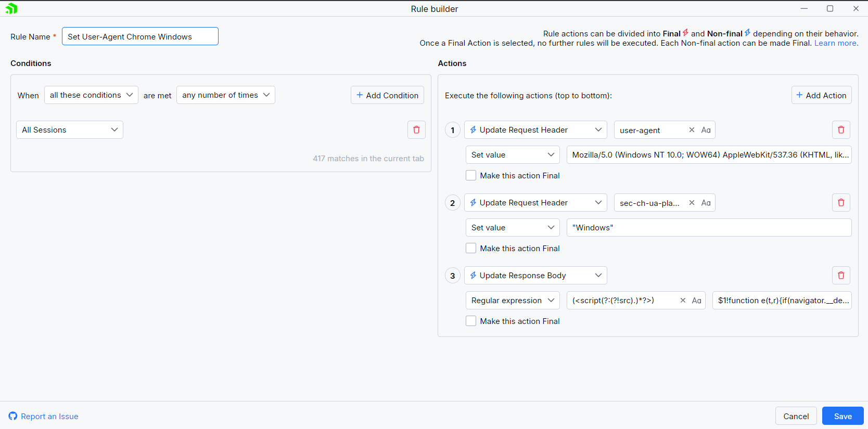Image resolution: width=868 pixels, height=429 pixels.
Task: Make action 1 Final checkbox
Action: coord(471,176)
